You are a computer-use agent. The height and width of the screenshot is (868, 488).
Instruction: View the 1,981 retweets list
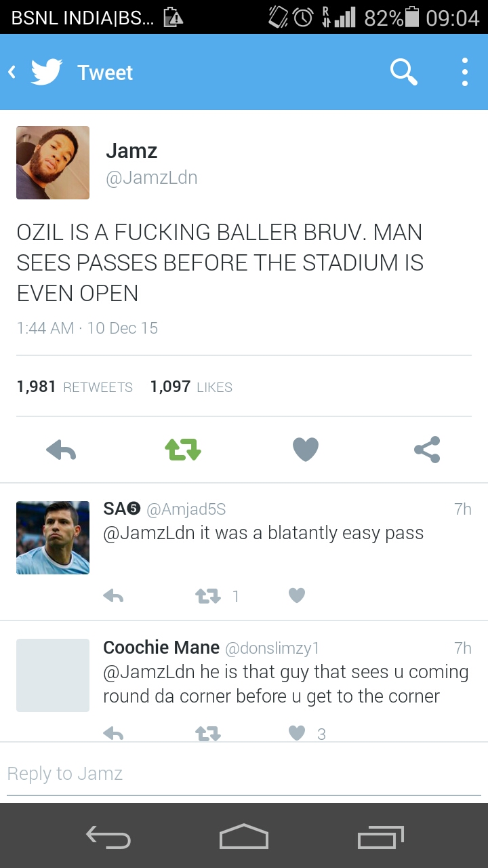(x=75, y=387)
